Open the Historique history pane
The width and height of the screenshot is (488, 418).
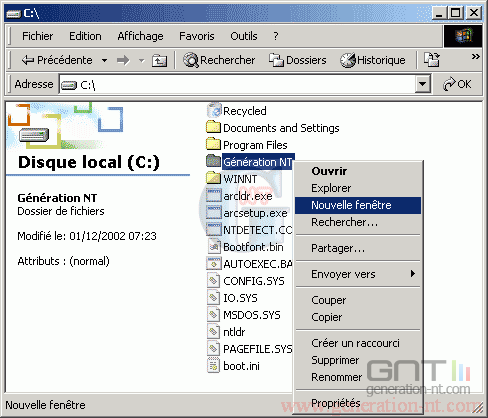[373, 60]
